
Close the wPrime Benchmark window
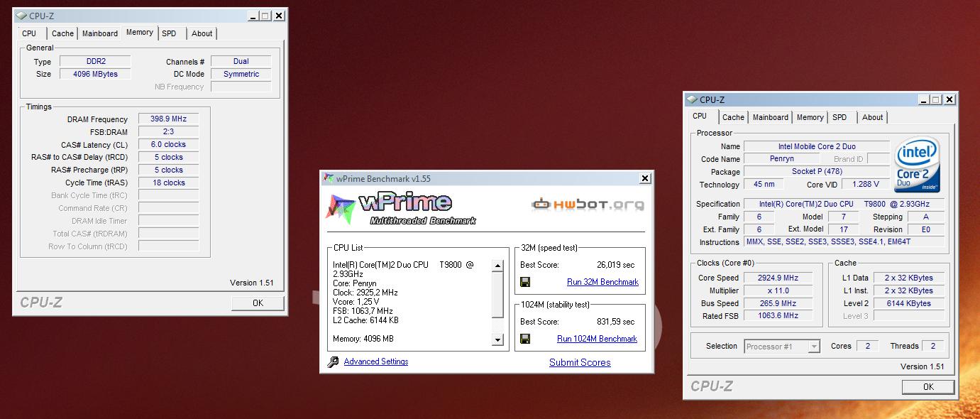click(x=644, y=178)
